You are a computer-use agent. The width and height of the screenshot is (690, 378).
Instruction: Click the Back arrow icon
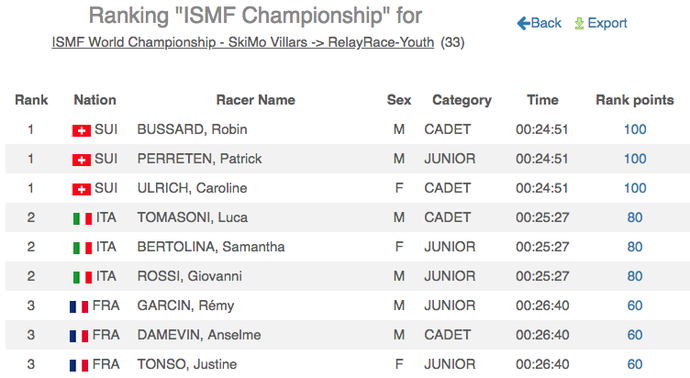[523, 23]
